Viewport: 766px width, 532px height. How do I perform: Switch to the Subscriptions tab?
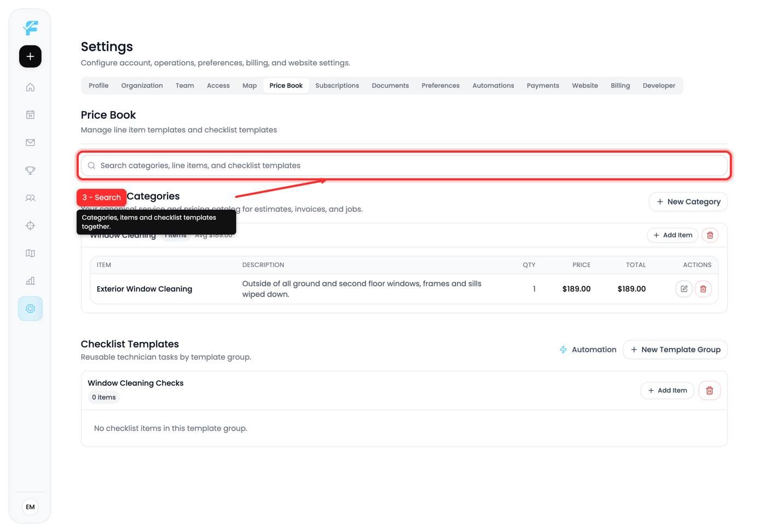[x=337, y=85]
